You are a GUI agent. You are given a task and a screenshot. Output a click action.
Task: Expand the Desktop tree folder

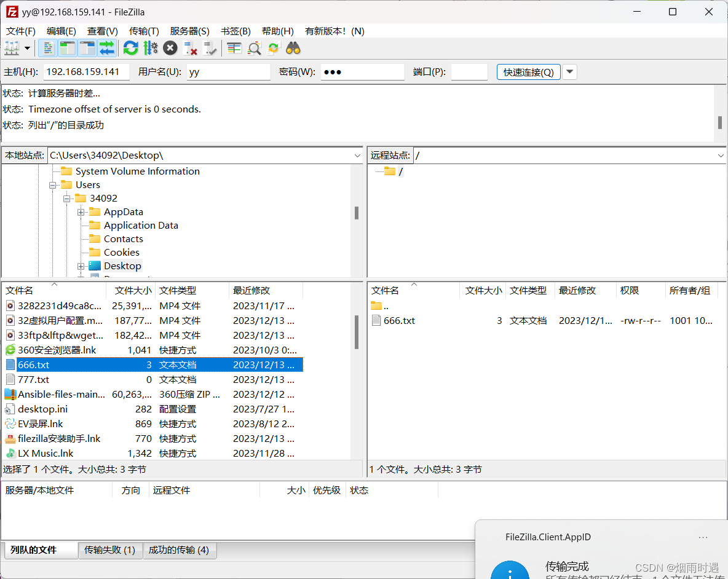(x=81, y=266)
